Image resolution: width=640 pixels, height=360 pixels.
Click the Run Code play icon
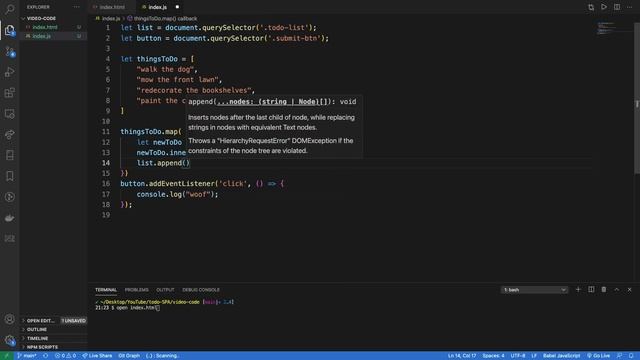pos(604,7)
